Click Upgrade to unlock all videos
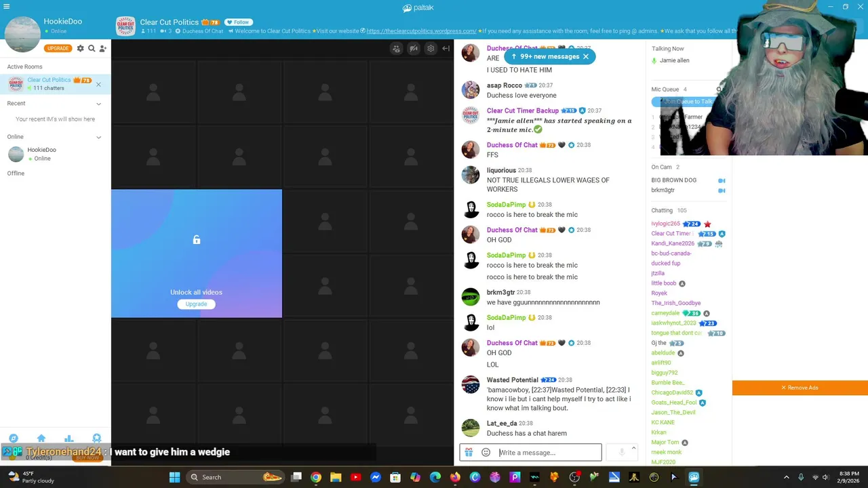The width and height of the screenshot is (868, 488). pos(196,304)
